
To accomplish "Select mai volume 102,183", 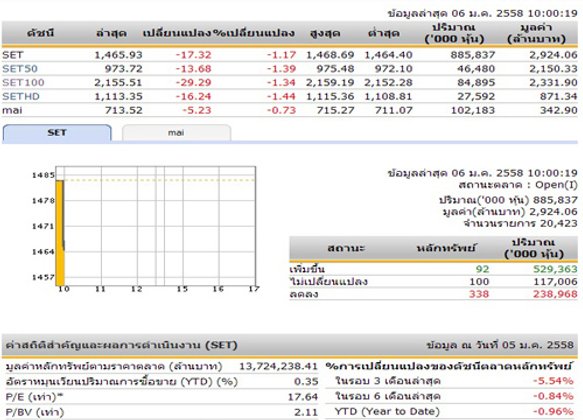I will [473, 110].
